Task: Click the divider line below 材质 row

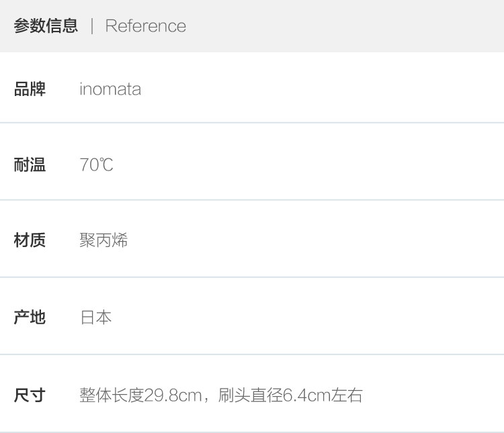Action: coord(252,277)
